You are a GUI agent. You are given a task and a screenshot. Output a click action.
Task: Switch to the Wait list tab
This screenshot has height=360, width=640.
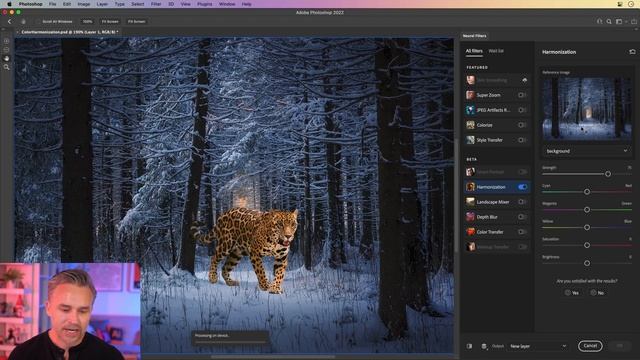coord(496,51)
